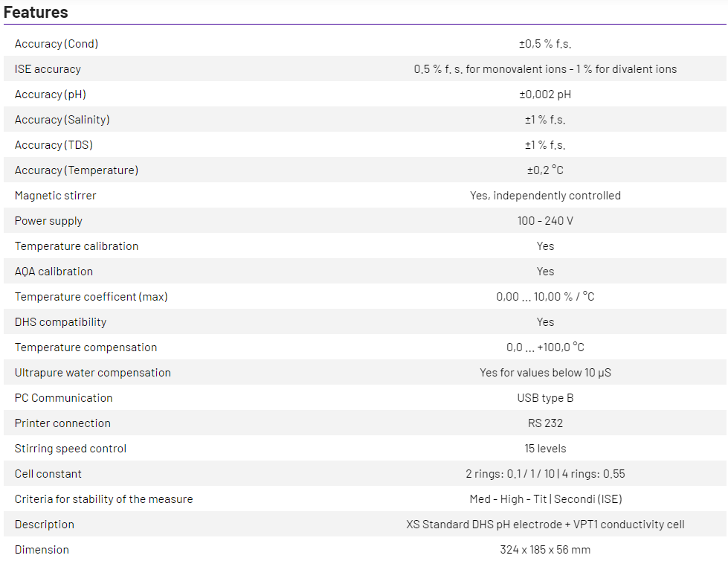This screenshot has height=561, width=728.
Task: Click the Features section heading
Action: (x=36, y=12)
